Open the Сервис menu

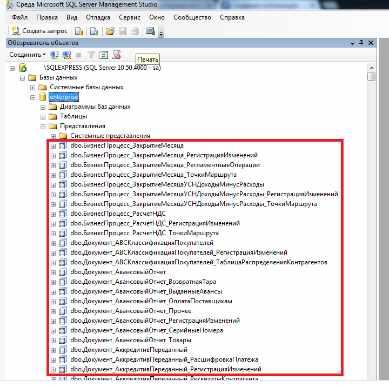pos(129,17)
